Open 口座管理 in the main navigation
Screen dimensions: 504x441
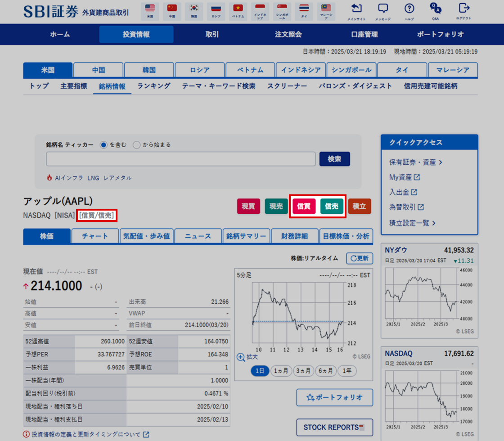364,34
